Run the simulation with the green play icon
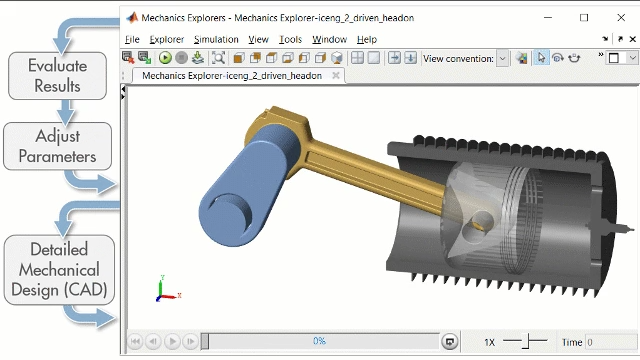This screenshot has height=360, width=640. 165,58
